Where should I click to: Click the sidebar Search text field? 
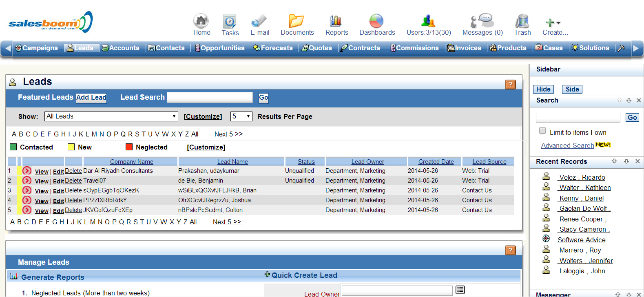coord(578,118)
